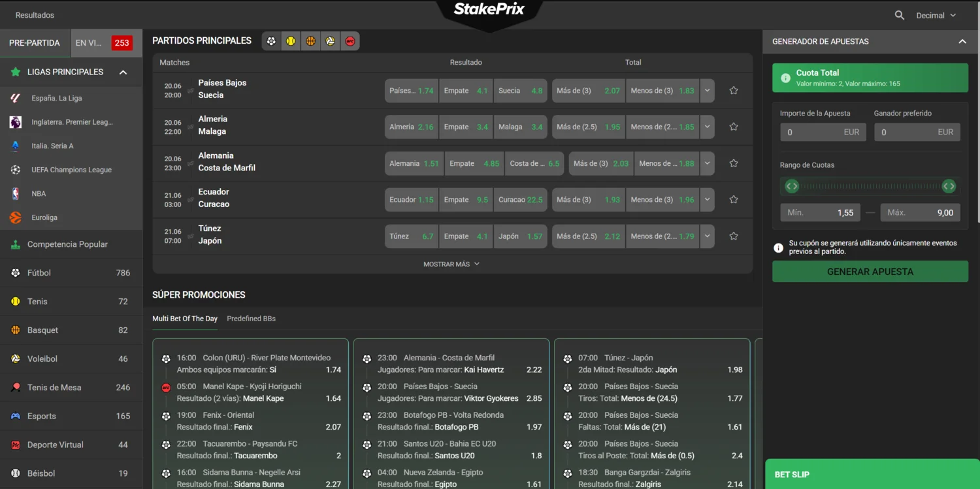This screenshot has width=980, height=489.
Task: Select Empate odds 3.4 for Almeria match
Action: [466, 127]
